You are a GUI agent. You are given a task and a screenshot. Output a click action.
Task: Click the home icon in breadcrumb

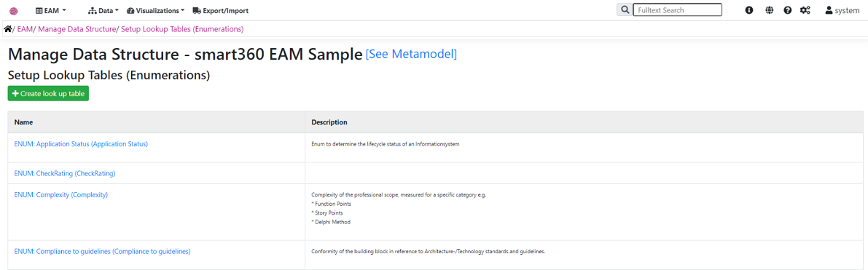click(x=8, y=29)
